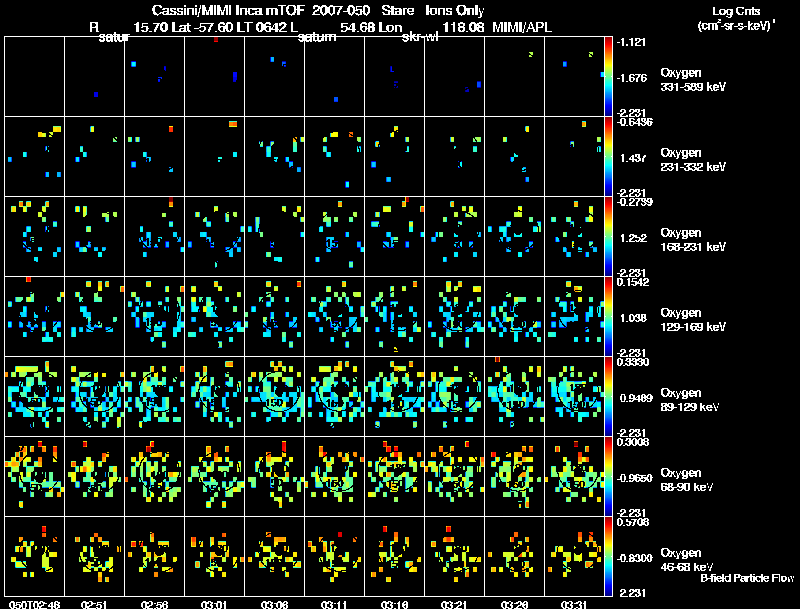Click the B-field Particle Flow legend text
Screen dimensions: 800x609
click(746, 578)
